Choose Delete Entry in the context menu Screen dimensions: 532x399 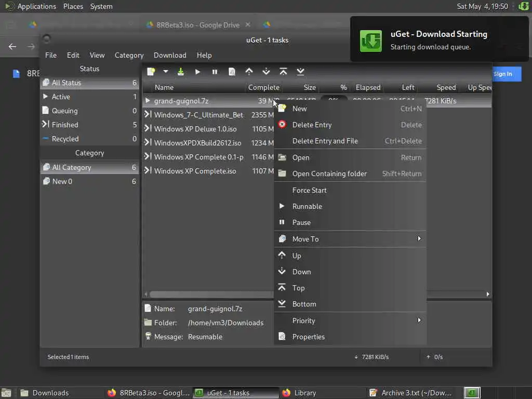350,125
